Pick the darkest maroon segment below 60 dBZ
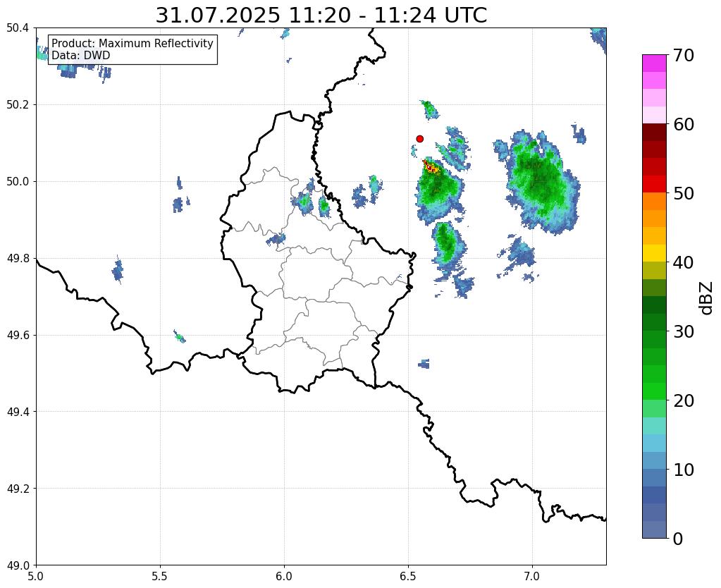This screenshot has width=721, height=588. [654, 133]
